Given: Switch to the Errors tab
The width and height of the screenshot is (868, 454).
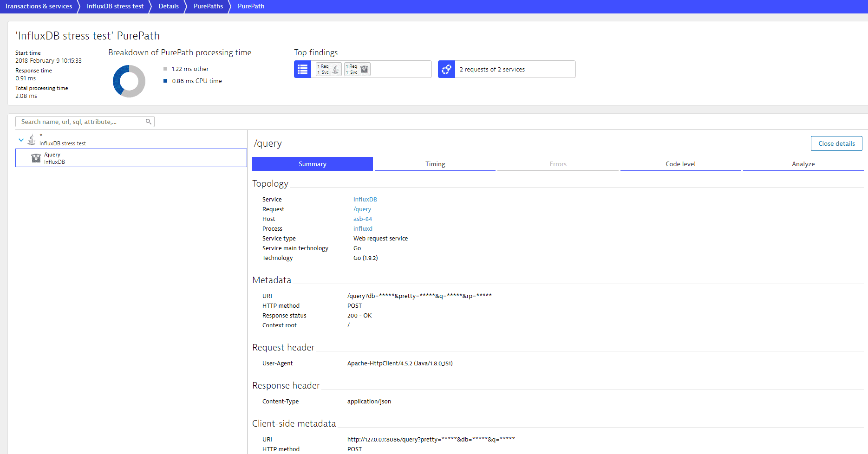Looking at the screenshot, I should click(x=558, y=164).
